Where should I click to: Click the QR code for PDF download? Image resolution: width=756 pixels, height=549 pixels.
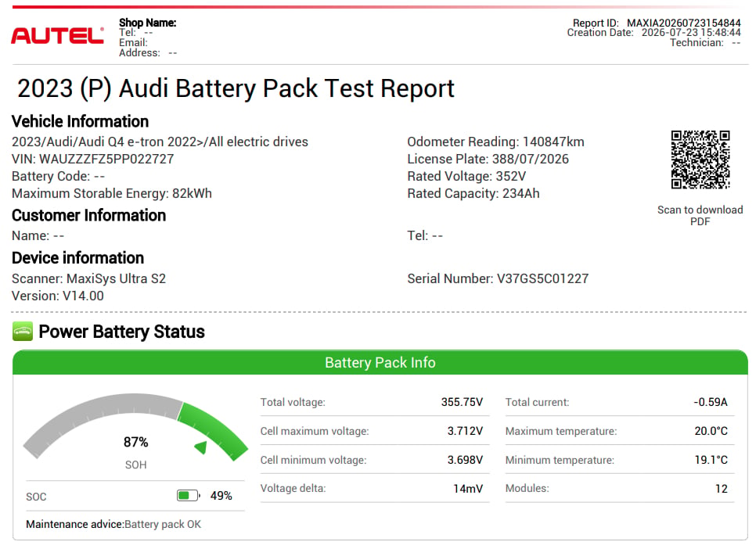click(x=700, y=160)
